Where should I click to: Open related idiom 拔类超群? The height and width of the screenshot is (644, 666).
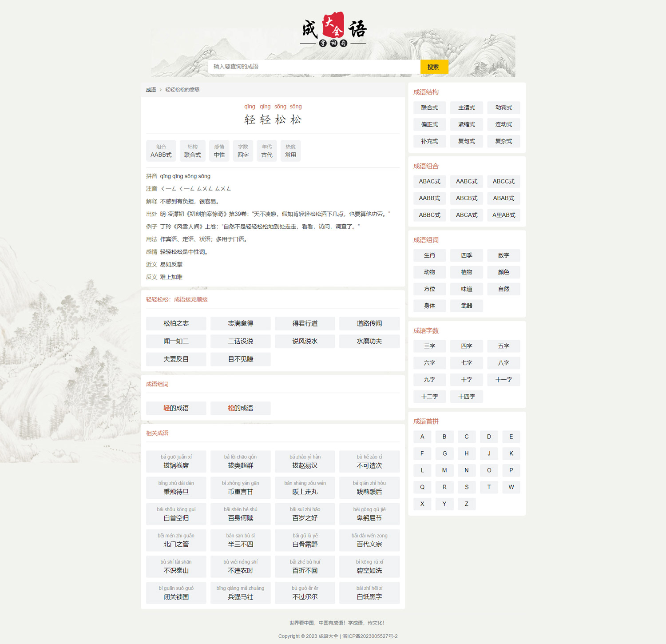[x=240, y=461]
